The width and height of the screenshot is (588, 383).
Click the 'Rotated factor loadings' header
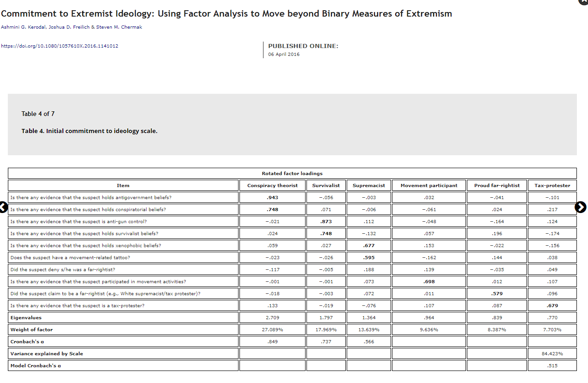(x=292, y=173)
